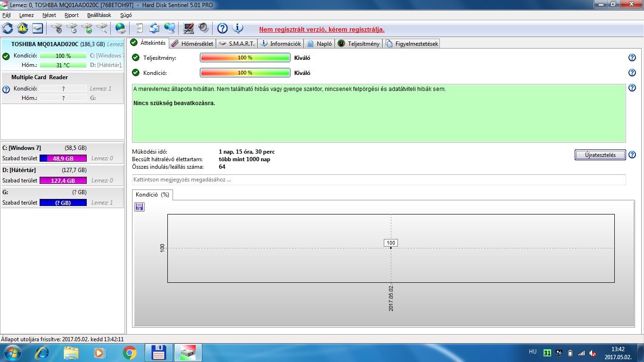644x362 pixels.
Task: Click the muted volume tray icon
Action: tap(593, 353)
